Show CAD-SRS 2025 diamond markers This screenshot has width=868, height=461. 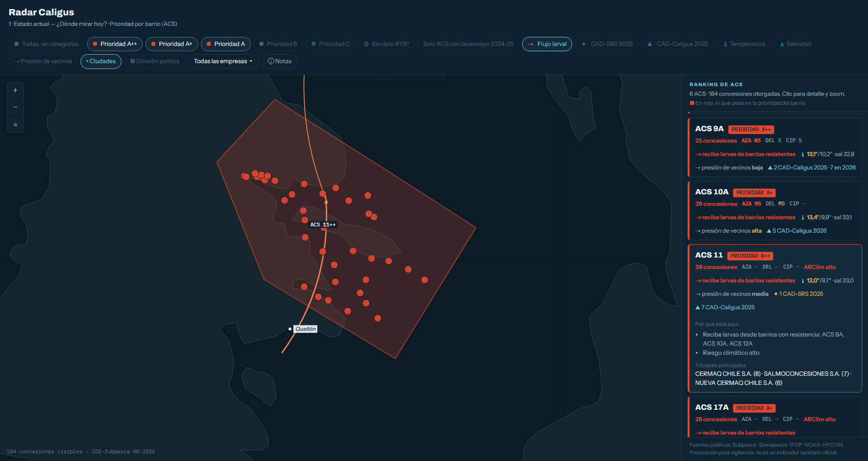point(607,44)
